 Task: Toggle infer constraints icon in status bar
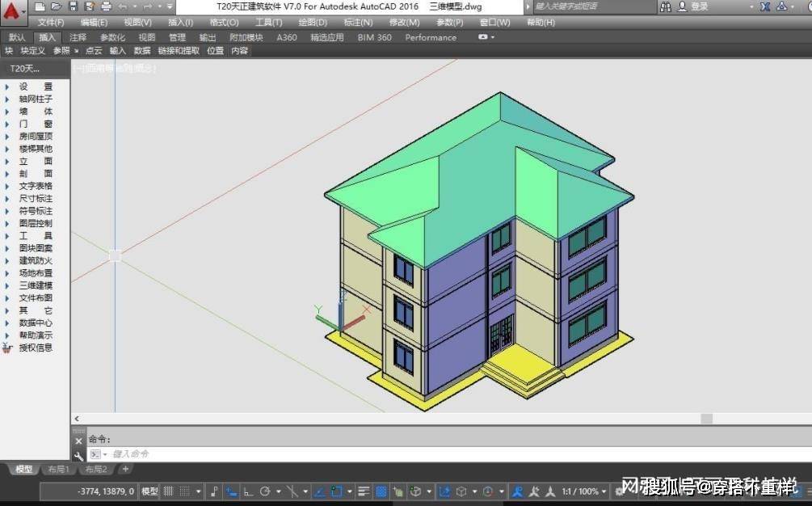pyautogui.click(x=215, y=491)
